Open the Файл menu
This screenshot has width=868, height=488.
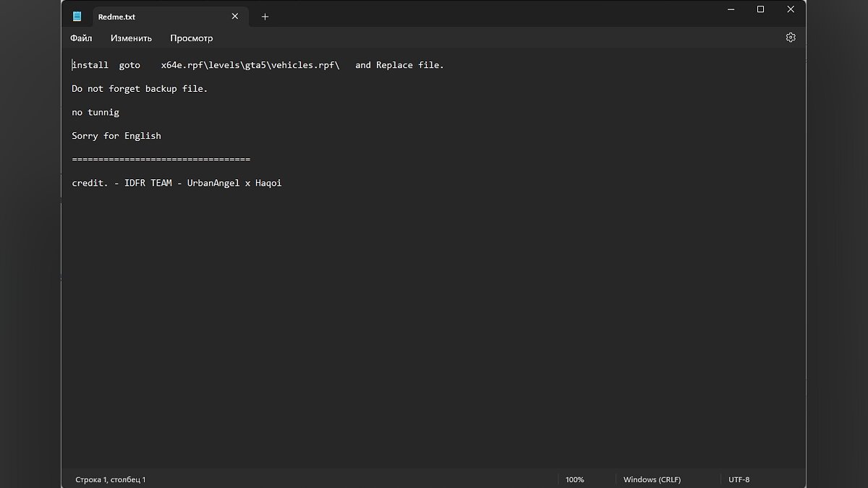pos(81,38)
